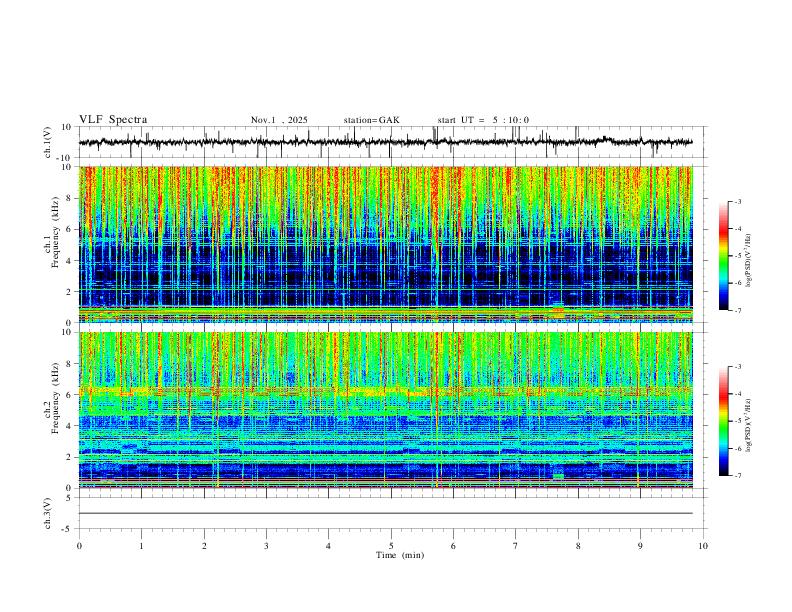Click the "Time (min)" axis label
This screenshot has width=792, height=612.
tap(400, 555)
